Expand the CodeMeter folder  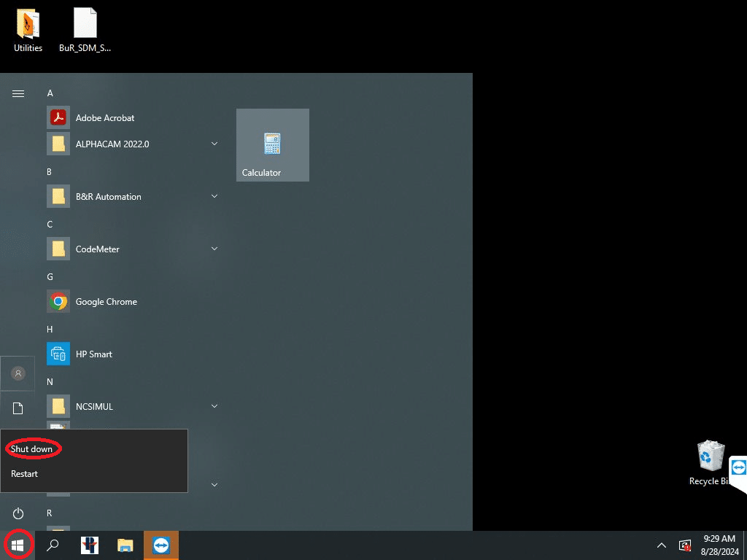pyautogui.click(x=214, y=249)
